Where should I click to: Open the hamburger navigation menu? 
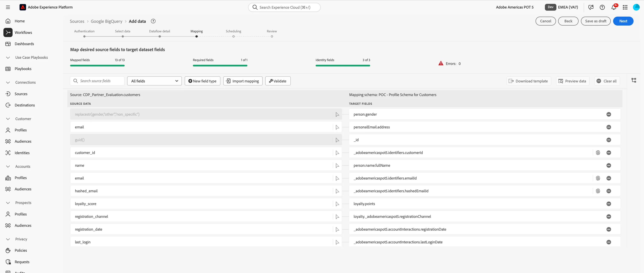[8, 7]
